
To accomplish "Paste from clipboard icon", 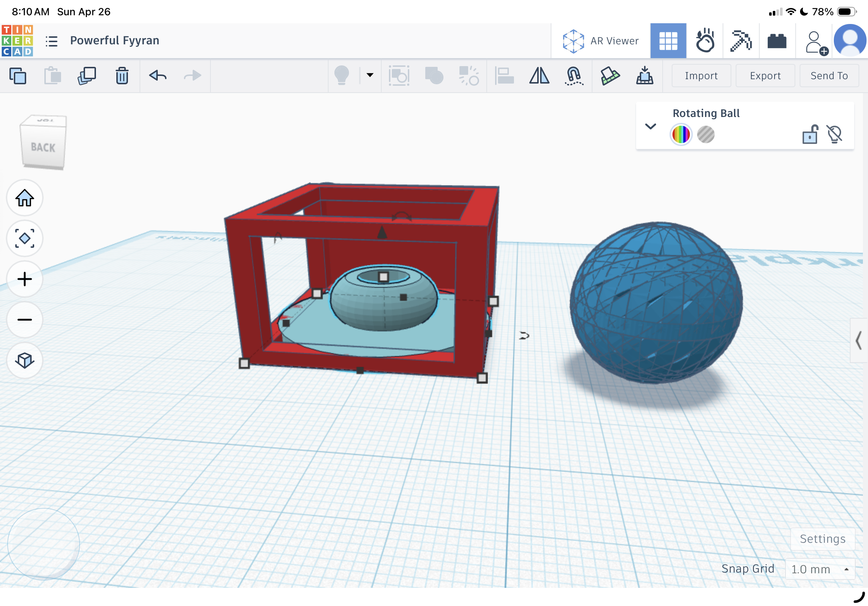I will [53, 76].
